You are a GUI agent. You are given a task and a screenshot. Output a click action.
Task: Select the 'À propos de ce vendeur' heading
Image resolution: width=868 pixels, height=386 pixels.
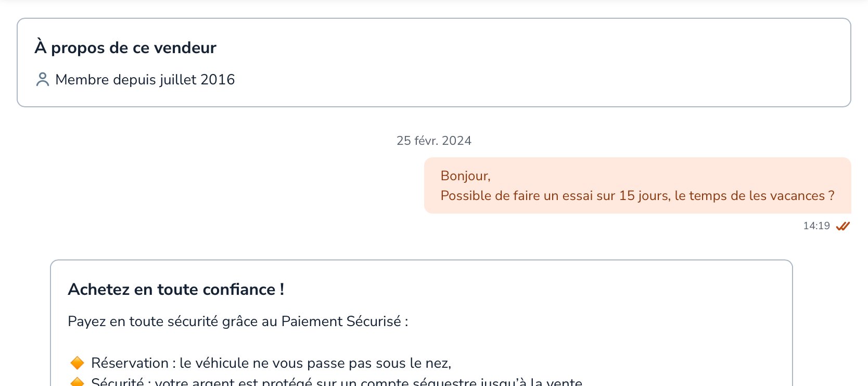(x=125, y=47)
